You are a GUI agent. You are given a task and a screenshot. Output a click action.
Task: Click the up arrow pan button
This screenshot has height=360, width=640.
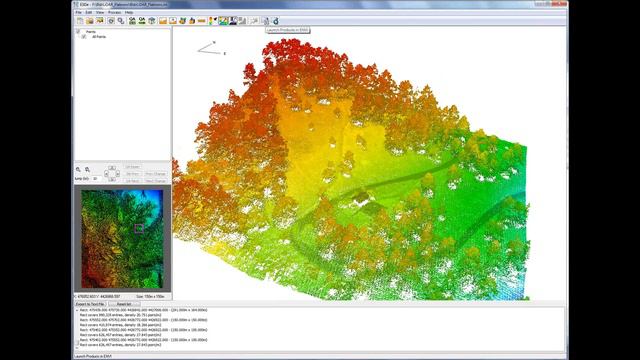tap(112, 168)
